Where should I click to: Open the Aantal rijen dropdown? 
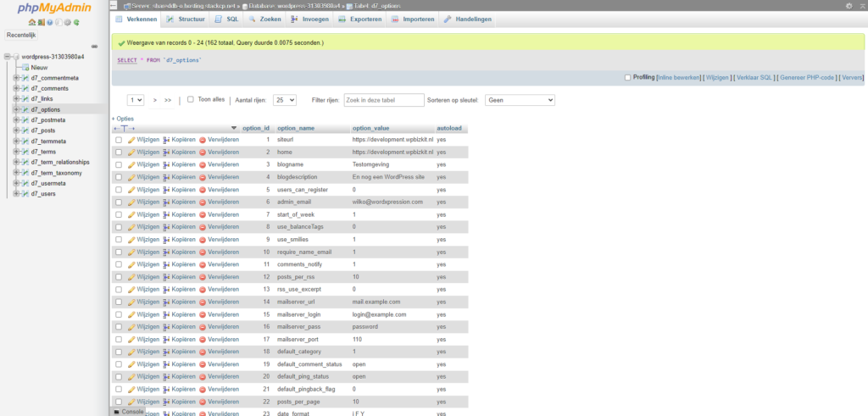coord(285,100)
